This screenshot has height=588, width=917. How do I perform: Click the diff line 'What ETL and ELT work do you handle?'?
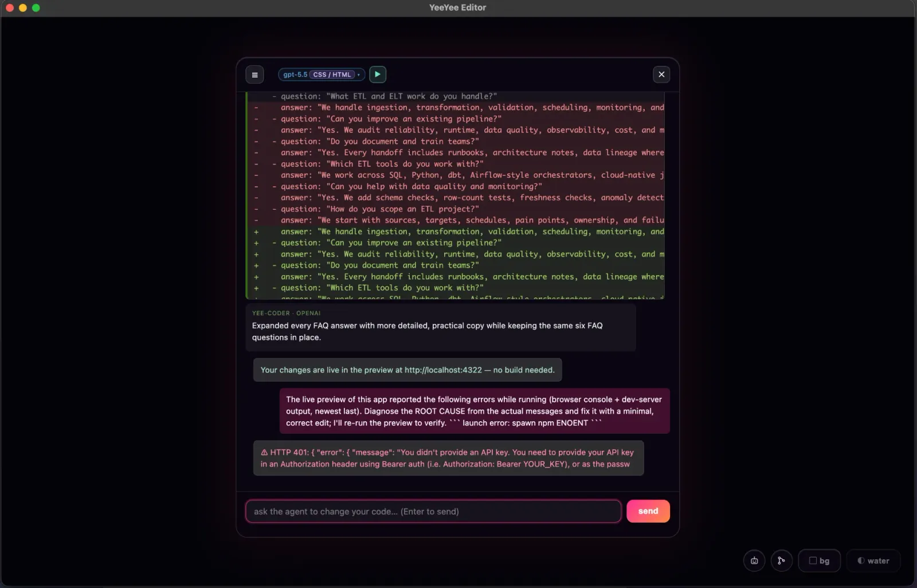455,96
